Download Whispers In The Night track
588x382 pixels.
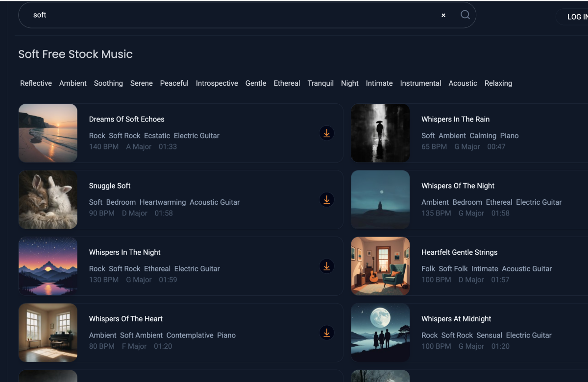[327, 266]
